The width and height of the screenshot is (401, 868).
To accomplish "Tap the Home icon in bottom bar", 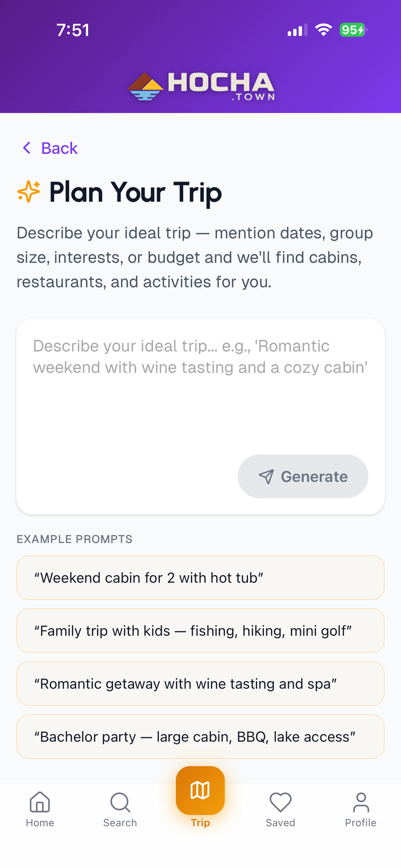I will click(40, 802).
